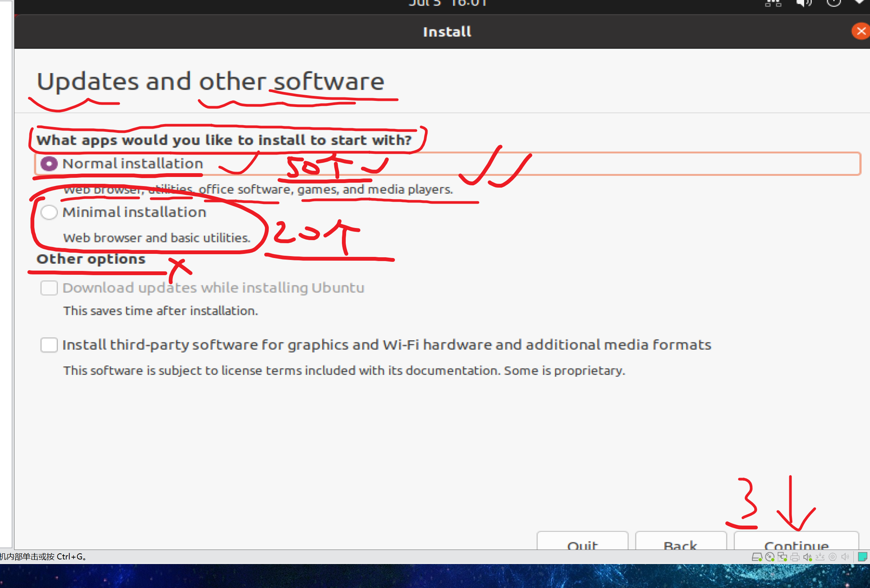
Task: Close the Install window with the orange X
Action: pos(861,31)
